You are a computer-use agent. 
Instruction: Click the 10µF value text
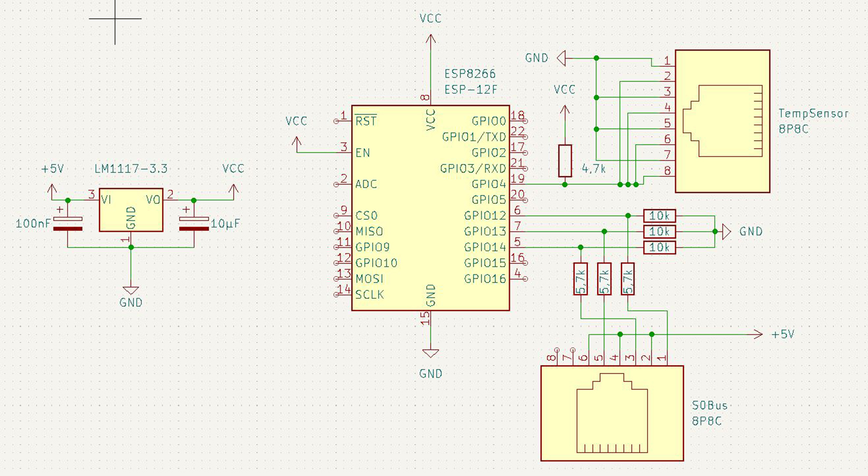pos(225,224)
